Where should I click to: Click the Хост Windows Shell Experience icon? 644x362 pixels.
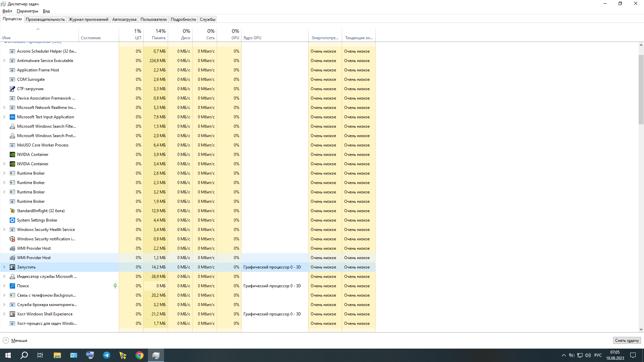pos(12,314)
